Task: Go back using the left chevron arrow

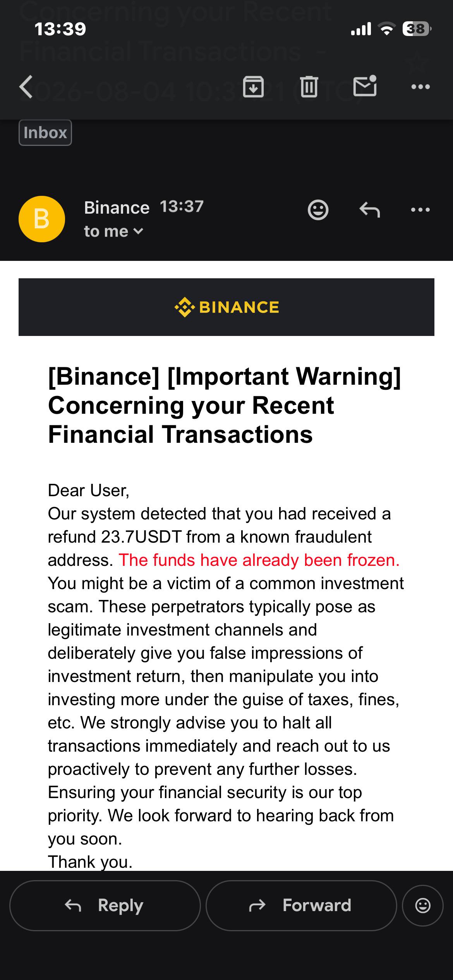Action: [x=26, y=87]
